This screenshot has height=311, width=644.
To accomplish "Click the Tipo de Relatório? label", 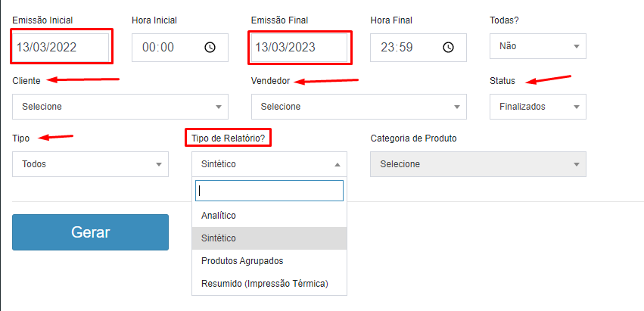I will (229, 138).
